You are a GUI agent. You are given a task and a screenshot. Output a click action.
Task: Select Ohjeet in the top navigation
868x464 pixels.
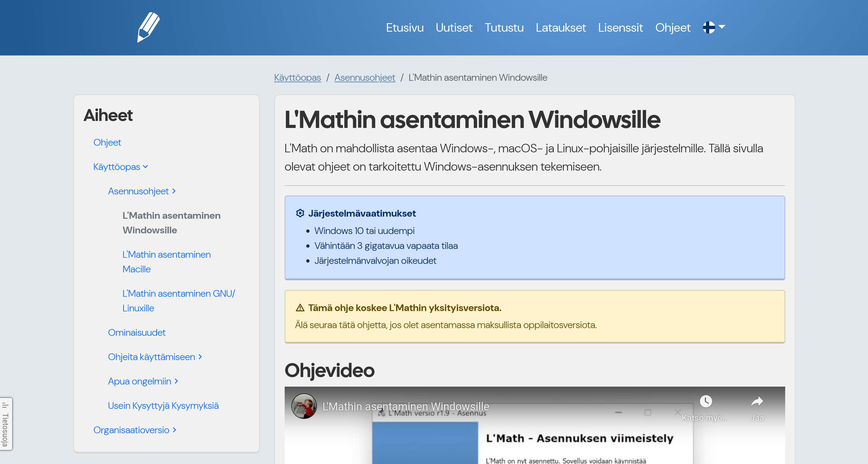point(673,27)
